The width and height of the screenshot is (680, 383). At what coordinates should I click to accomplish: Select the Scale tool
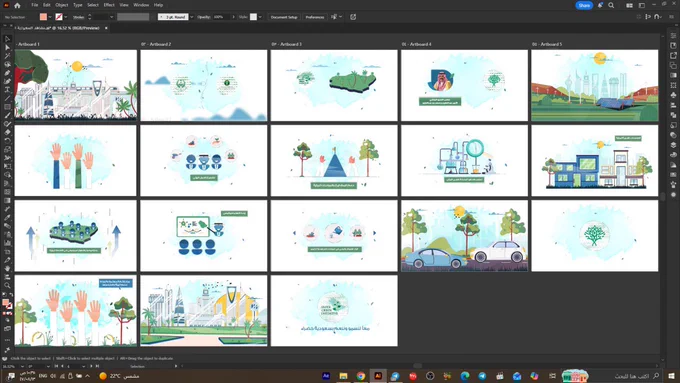pos(7,149)
